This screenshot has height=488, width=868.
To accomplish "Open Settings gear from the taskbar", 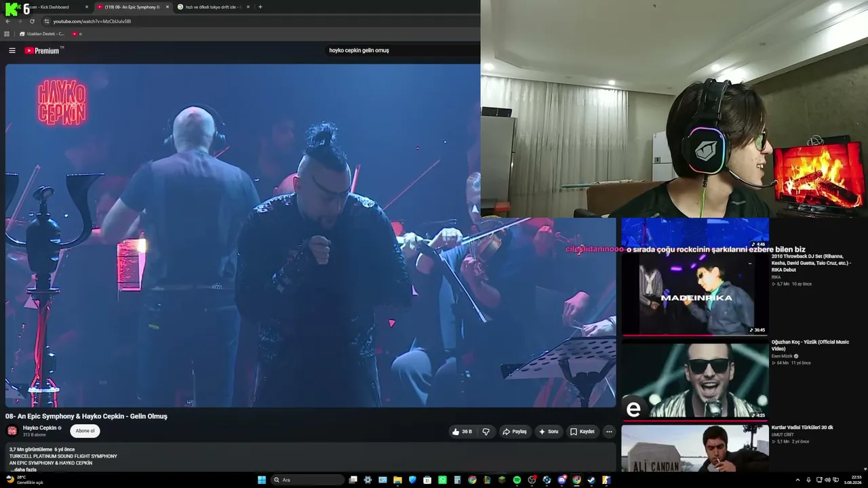I will [368, 480].
